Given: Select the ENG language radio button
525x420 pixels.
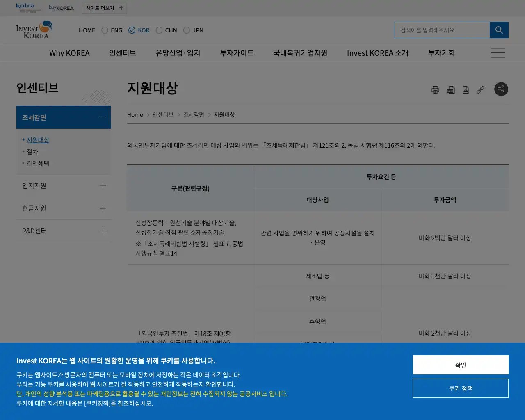Looking at the screenshot, I should (x=105, y=30).
